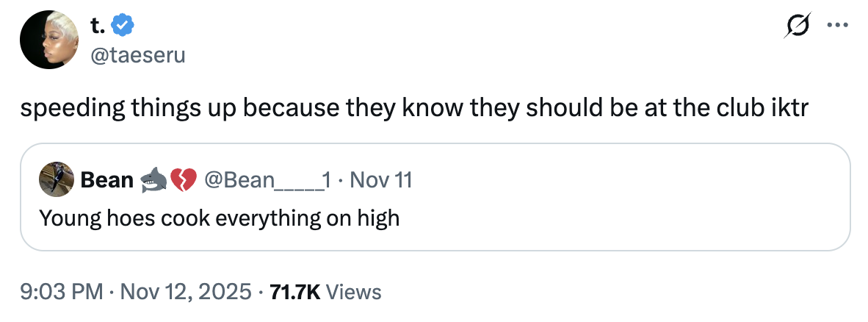Click the shark emoji beside Bean
This screenshot has height=322, width=868.
click(152, 179)
